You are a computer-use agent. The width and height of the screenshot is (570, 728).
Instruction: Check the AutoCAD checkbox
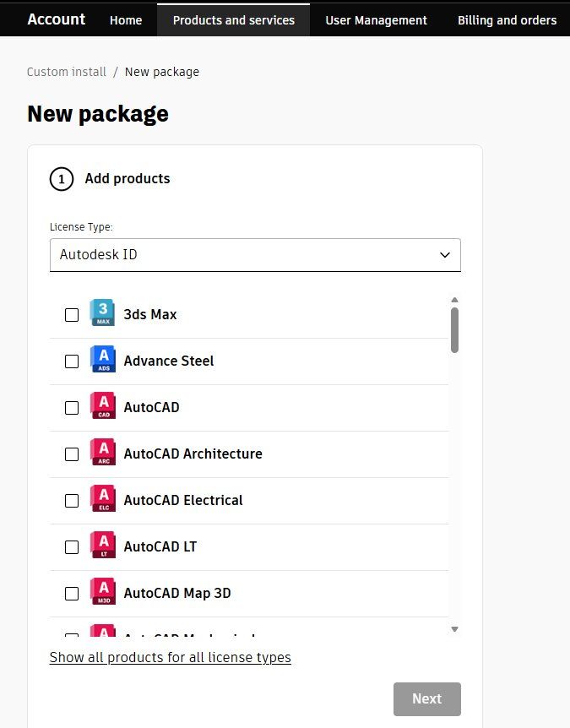click(72, 408)
